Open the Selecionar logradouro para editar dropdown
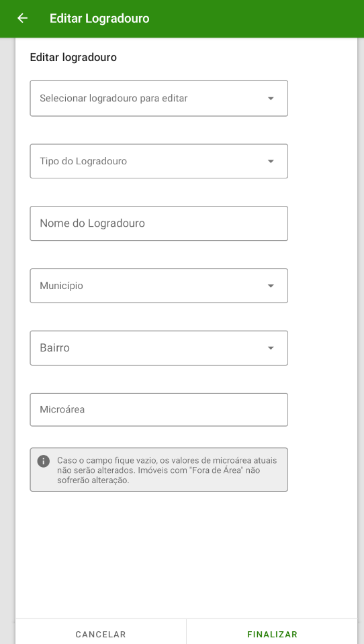364x644 pixels. (158, 98)
